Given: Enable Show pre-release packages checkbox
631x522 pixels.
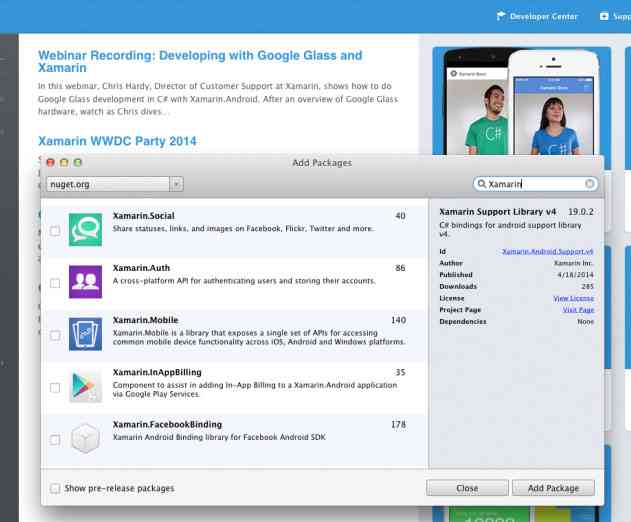Looking at the screenshot, I should (x=55, y=489).
